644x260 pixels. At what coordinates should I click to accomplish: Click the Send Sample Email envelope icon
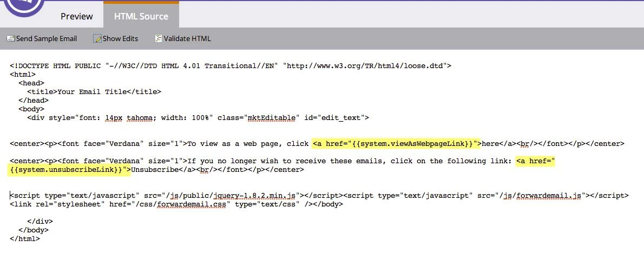point(11,38)
